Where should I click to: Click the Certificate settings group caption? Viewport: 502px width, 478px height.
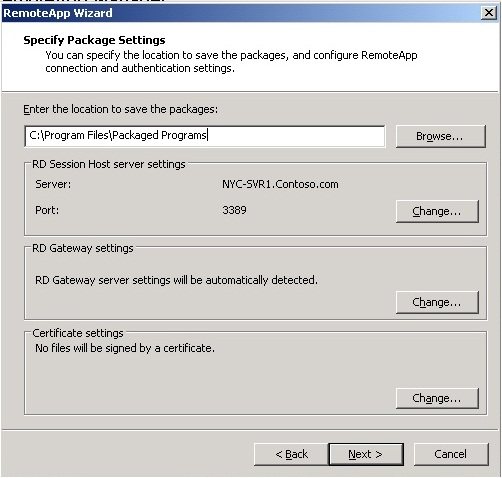click(x=78, y=333)
